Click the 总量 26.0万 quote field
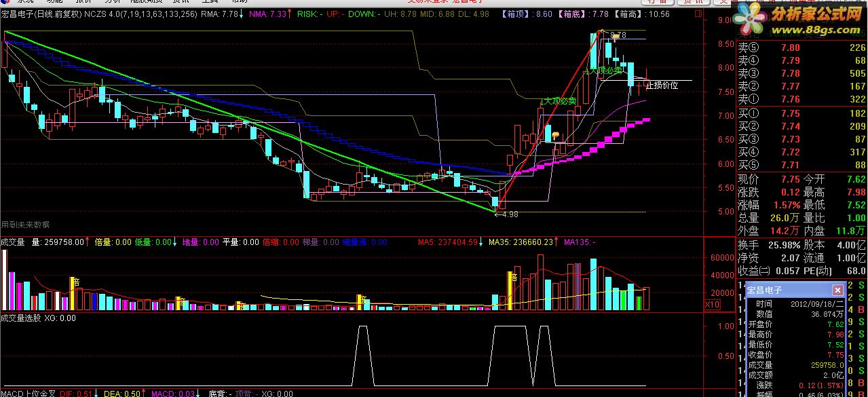The width and height of the screenshot is (868, 397). pyautogui.click(x=770, y=218)
